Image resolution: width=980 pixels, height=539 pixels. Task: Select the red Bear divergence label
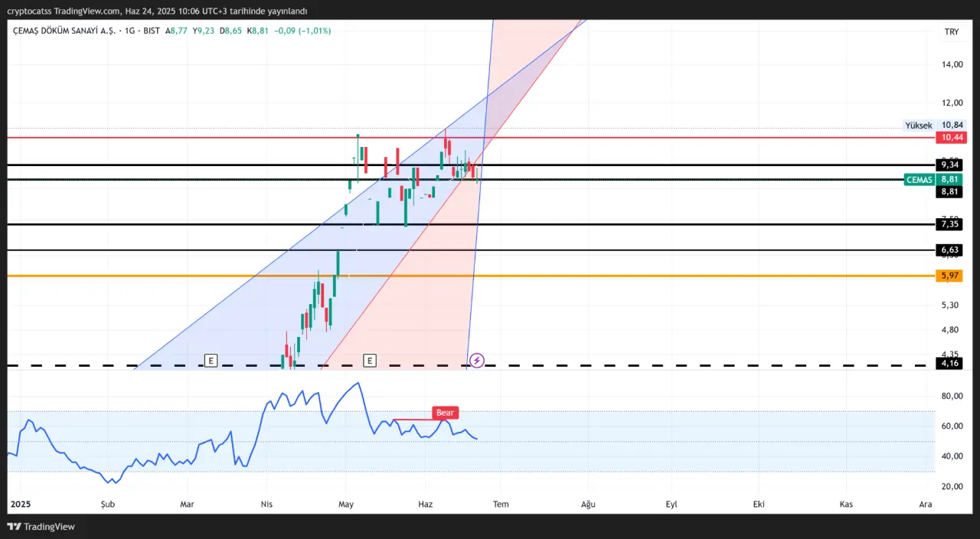pos(445,413)
